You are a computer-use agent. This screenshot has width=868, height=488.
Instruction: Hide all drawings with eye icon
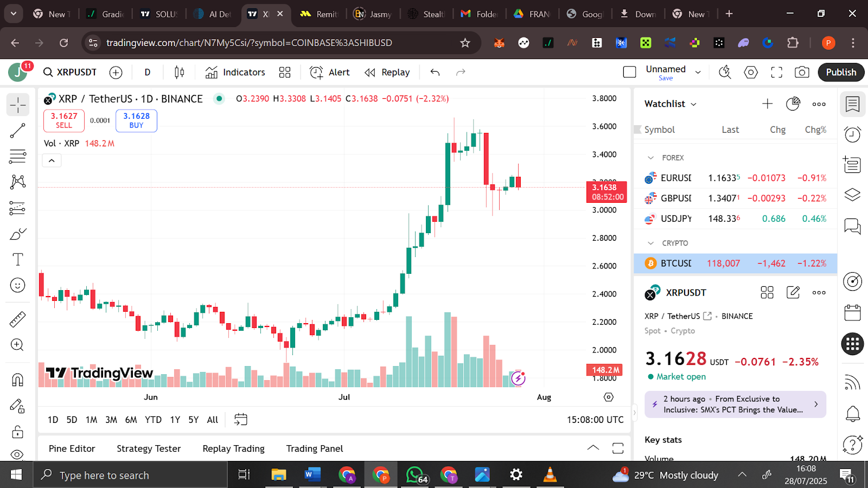click(x=18, y=454)
